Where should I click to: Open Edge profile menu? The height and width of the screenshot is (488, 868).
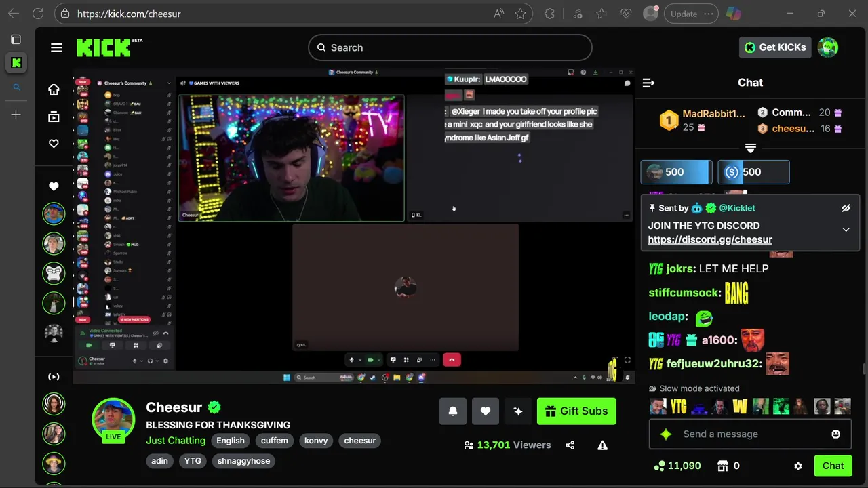pos(651,14)
